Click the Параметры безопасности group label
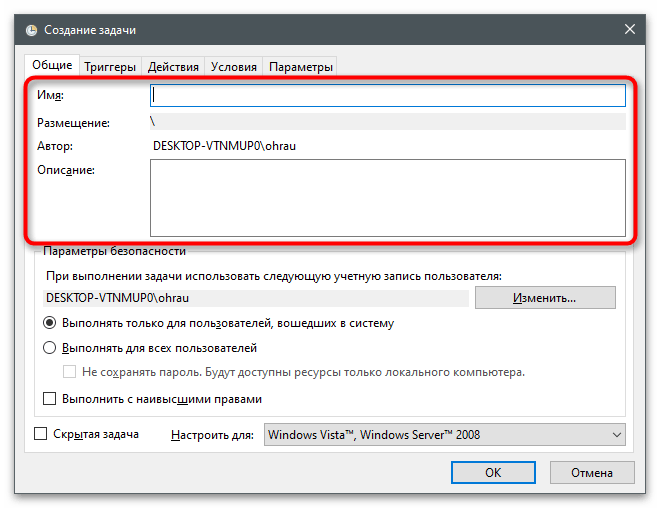Viewport: 660px width, 508px height. click(114, 251)
